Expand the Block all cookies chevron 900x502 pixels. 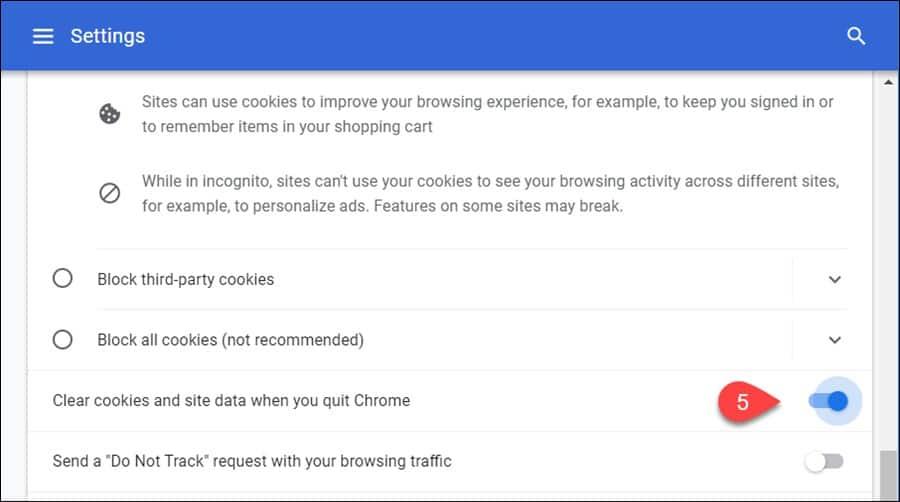click(835, 340)
